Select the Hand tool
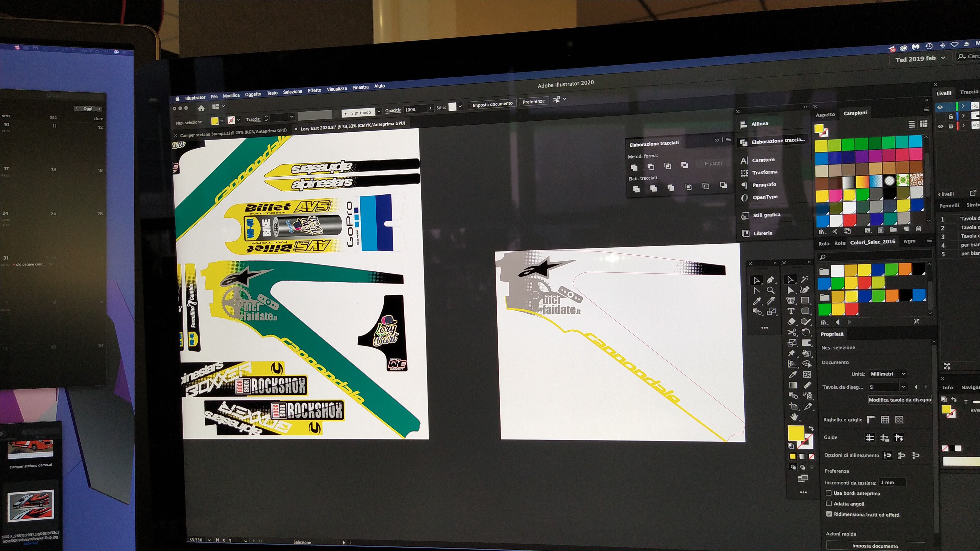 click(794, 417)
